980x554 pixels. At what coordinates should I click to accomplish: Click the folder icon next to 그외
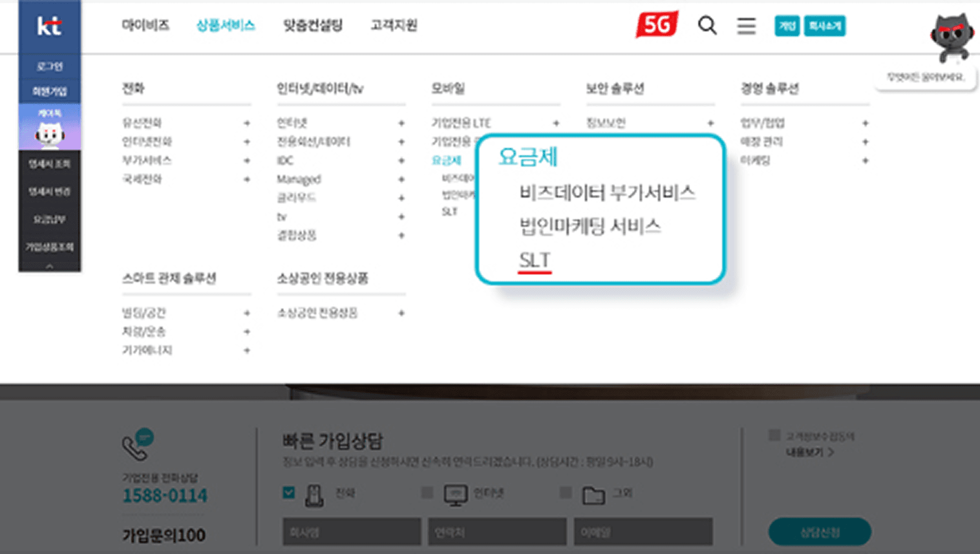593,495
